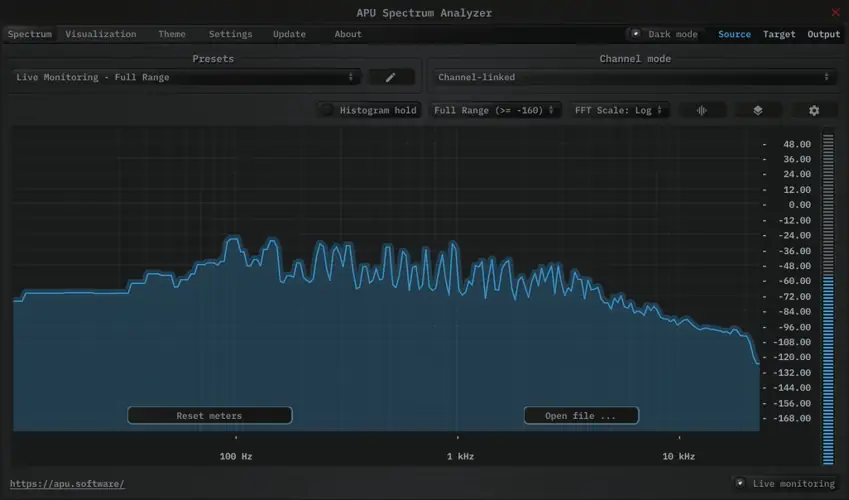The image size is (849, 500).
Task: Open the Full Range (>= -160) dropdown
Action: (494, 110)
